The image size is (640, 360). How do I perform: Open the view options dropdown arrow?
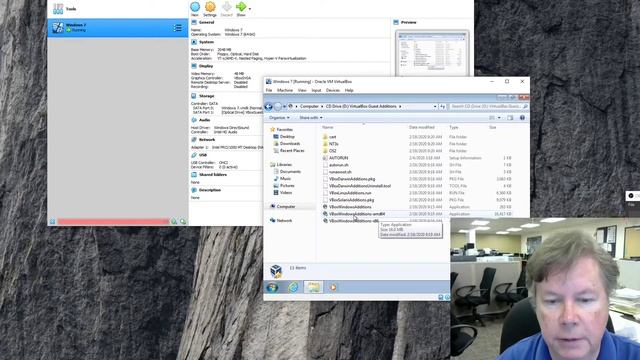[x=499, y=118]
